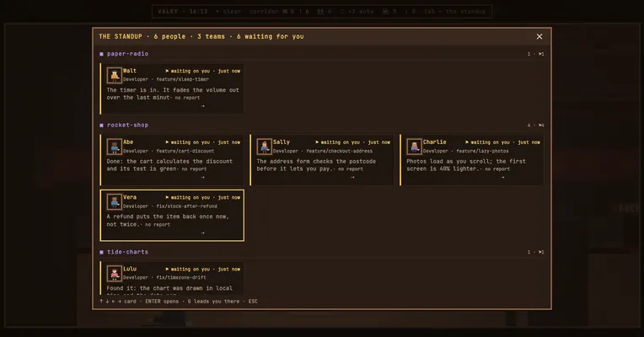Select the tide-charts team heading

tap(128, 252)
